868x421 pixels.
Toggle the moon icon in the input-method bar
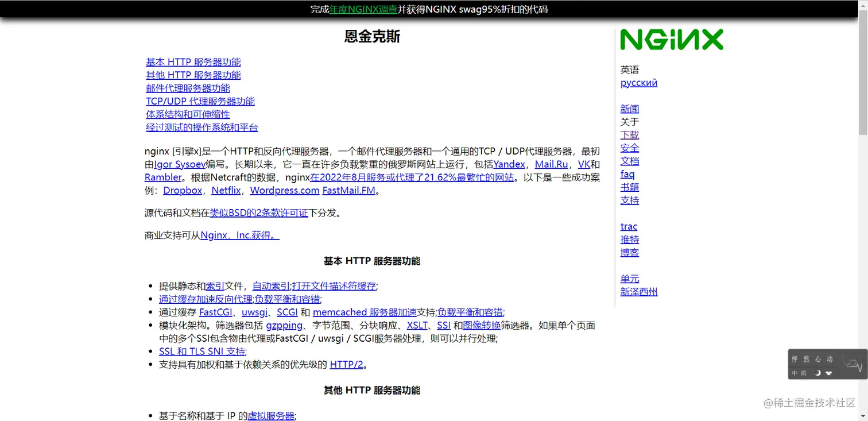coord(818,373)
